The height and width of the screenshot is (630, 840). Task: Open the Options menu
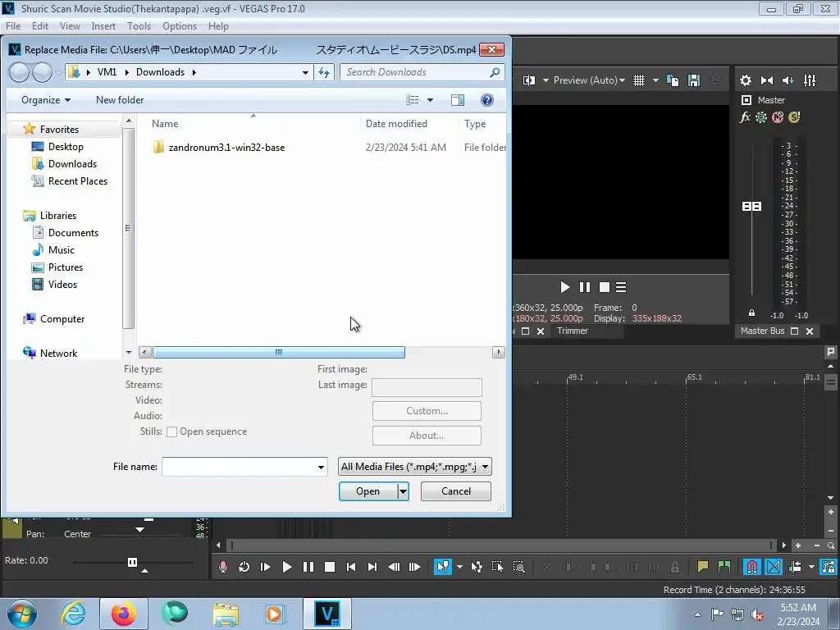[180, 26]
